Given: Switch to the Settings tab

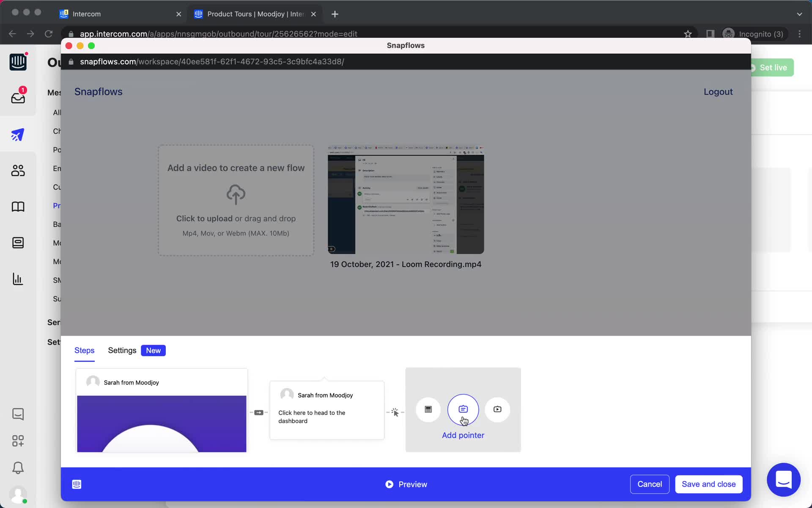Looking at the screenshot, I should (122, 350).
